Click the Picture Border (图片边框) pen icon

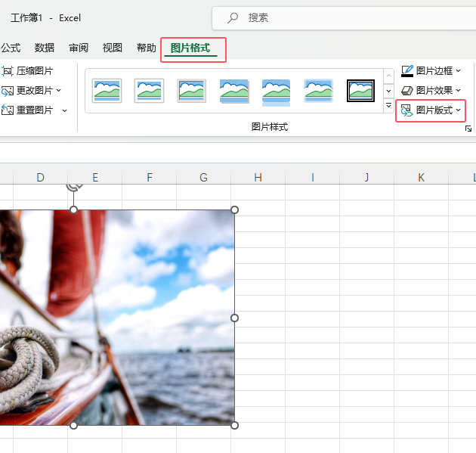407,71
